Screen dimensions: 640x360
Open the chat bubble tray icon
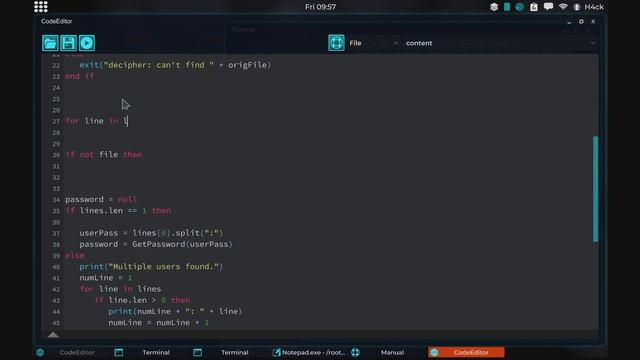click(x=548, y=7)
